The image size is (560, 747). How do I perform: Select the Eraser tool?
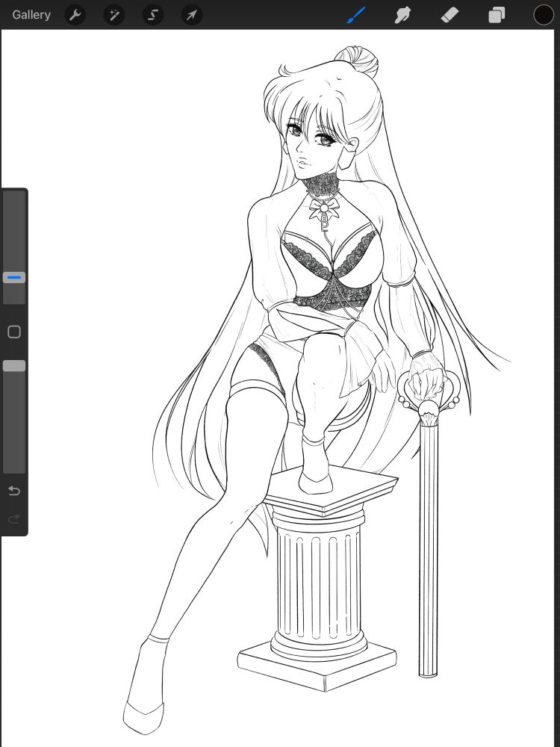tap(449, 15)
